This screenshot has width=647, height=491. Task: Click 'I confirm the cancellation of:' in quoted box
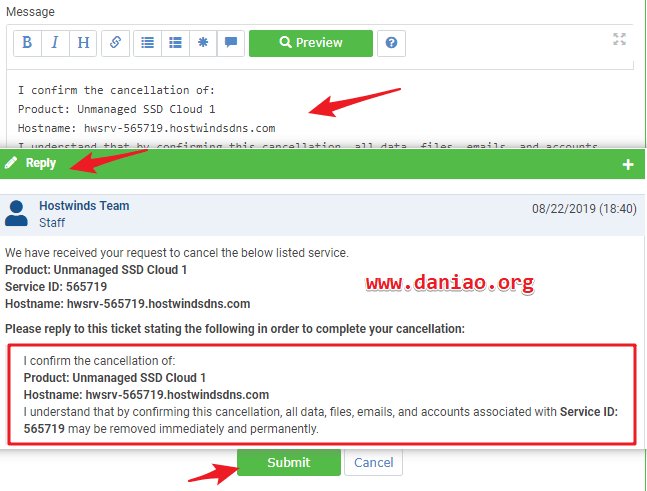(99, 361)
